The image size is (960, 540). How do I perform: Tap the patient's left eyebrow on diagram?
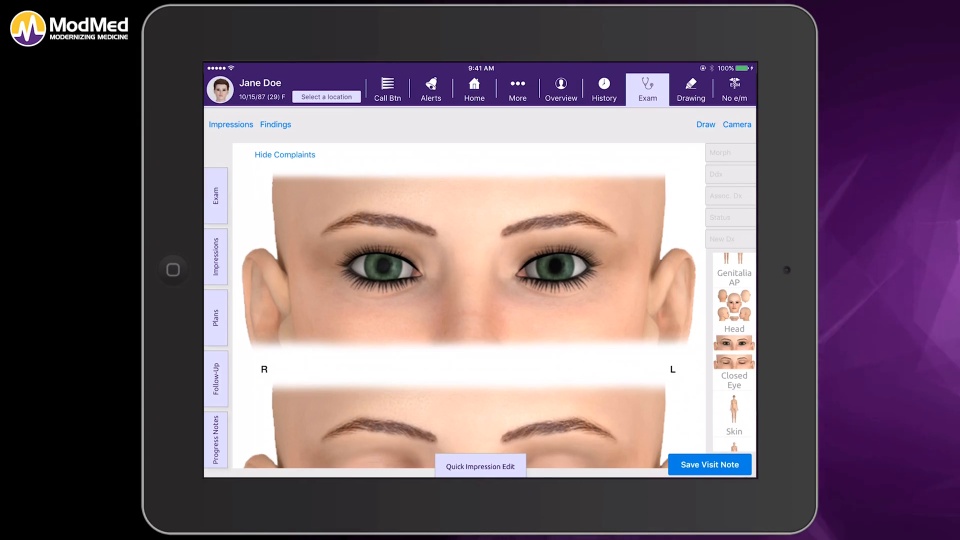pyautogui.click(x=557, y=223)
